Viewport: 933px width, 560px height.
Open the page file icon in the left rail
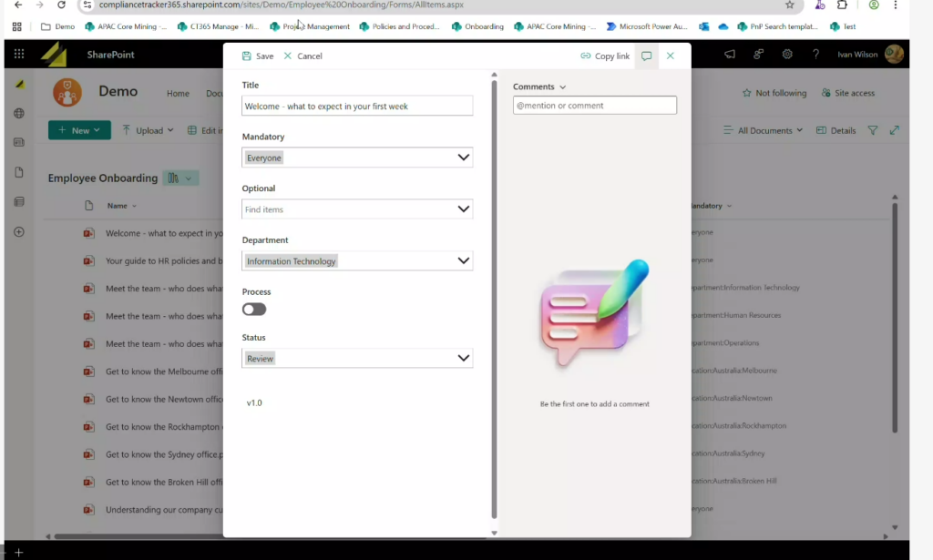(x=19, y=172)
